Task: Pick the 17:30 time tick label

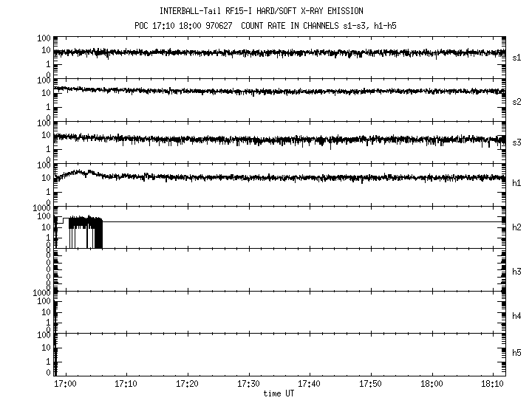Action: click(248, 385)
